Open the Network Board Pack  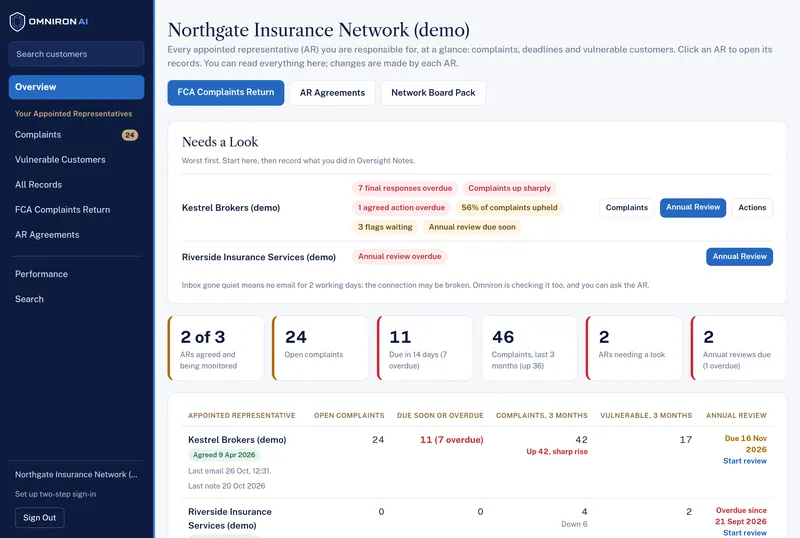click(433, 93)
